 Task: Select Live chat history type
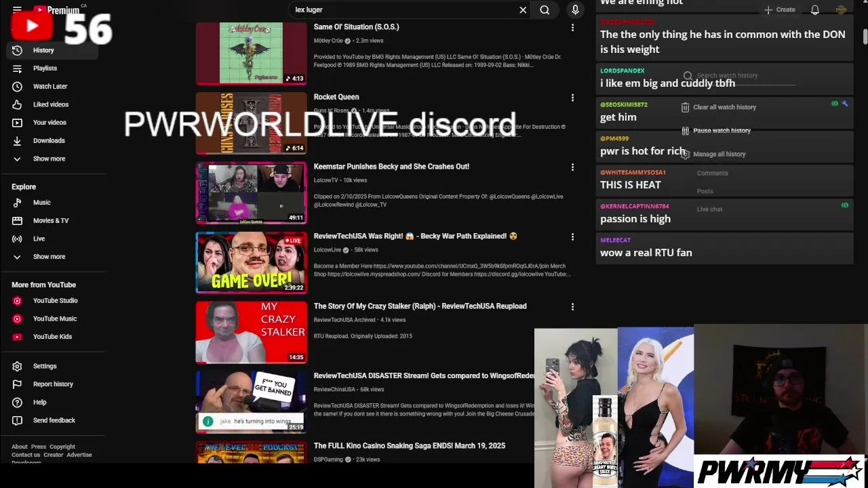click(710, 209)
